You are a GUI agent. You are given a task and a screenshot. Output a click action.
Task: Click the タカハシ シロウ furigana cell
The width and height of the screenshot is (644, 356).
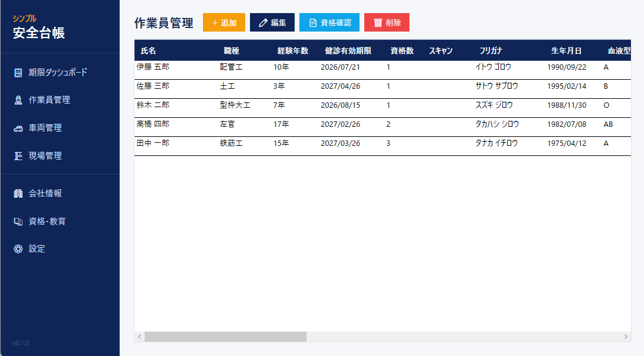[x=498, y=124]
